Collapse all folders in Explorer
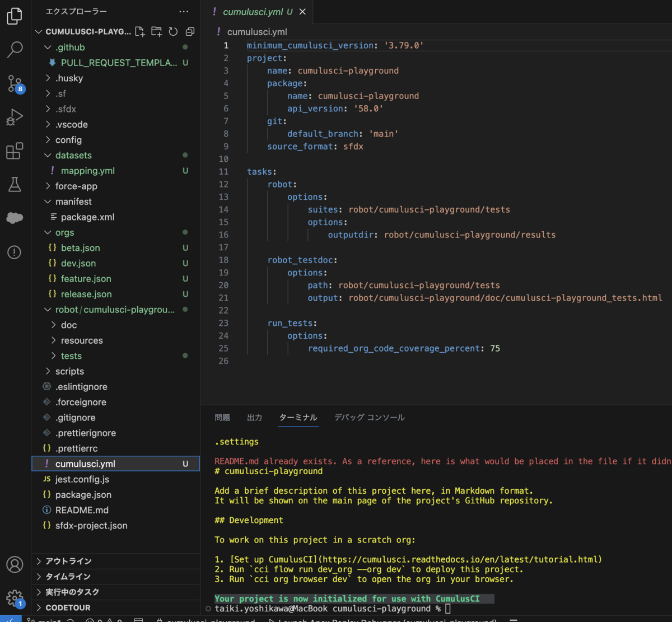 tap(190, 32)
